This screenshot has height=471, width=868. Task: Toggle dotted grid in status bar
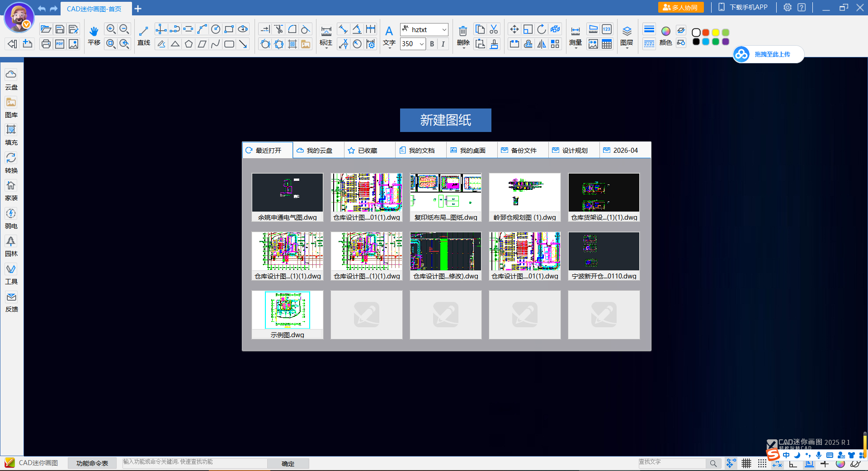click(x=762, y=463)
